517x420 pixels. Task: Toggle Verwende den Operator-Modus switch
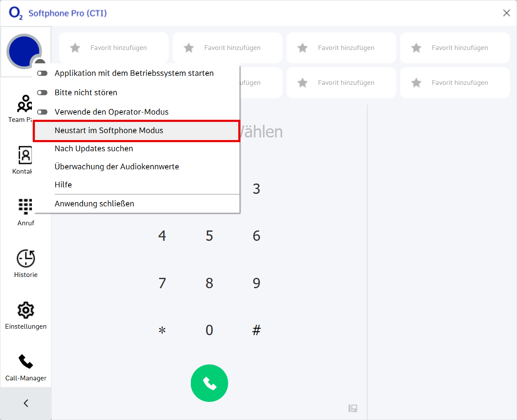tap(42, 112)
